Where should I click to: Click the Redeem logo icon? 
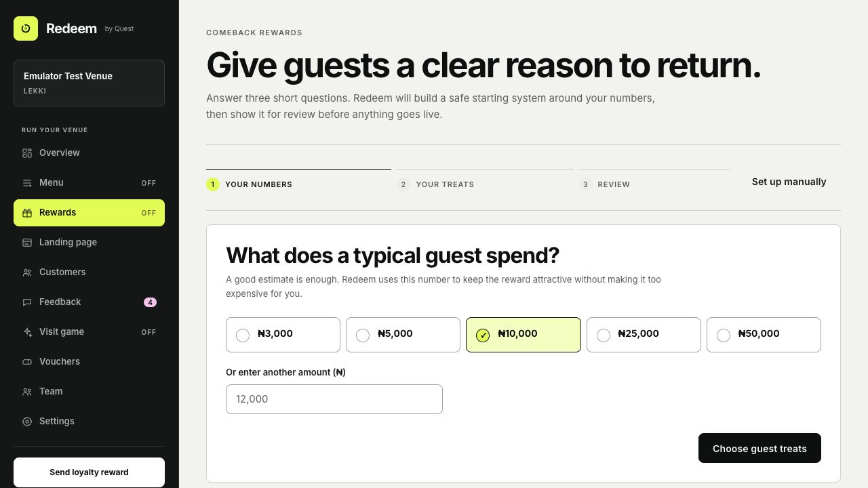pos(26,28)
